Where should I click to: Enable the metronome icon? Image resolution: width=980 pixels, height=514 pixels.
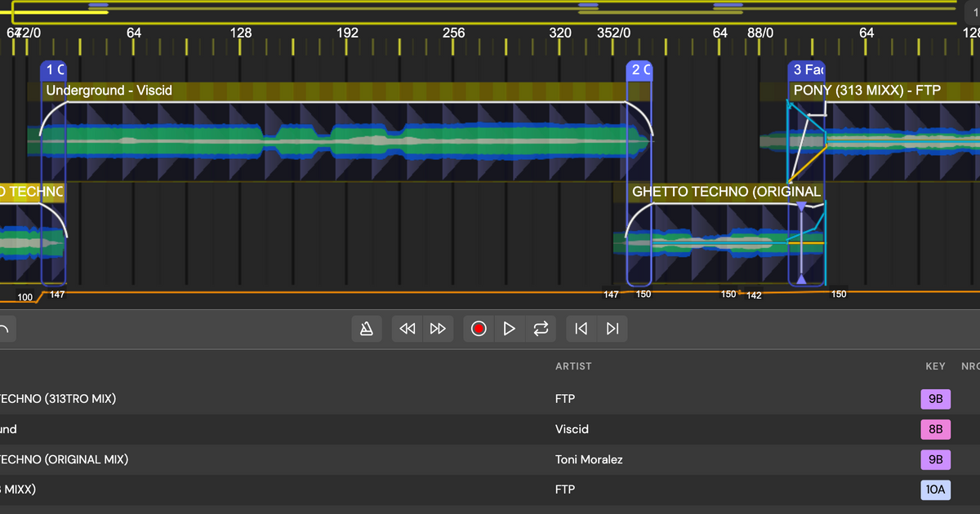coord(366,328)
